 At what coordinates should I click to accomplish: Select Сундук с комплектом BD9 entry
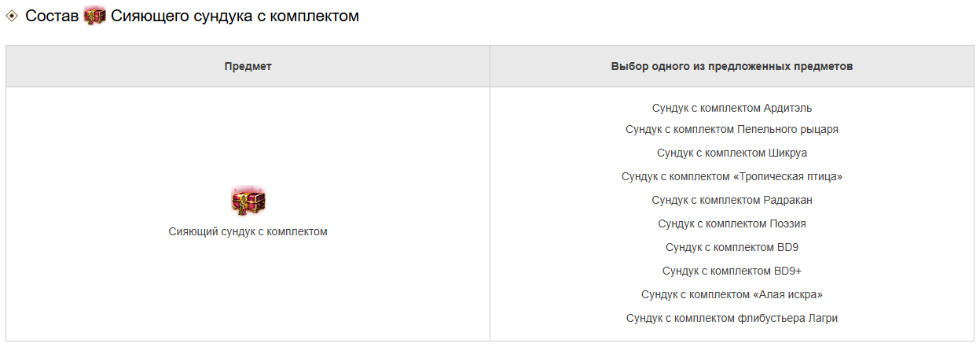tap(732, 247)
